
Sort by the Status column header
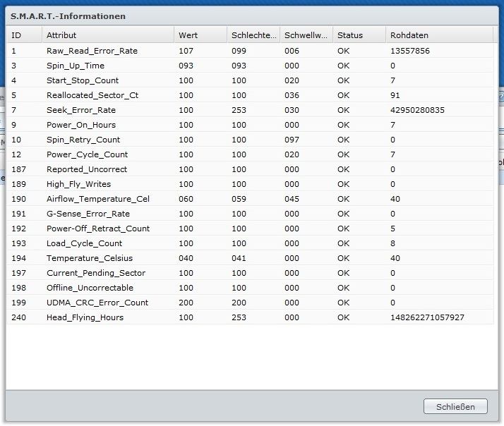[359, 35]
